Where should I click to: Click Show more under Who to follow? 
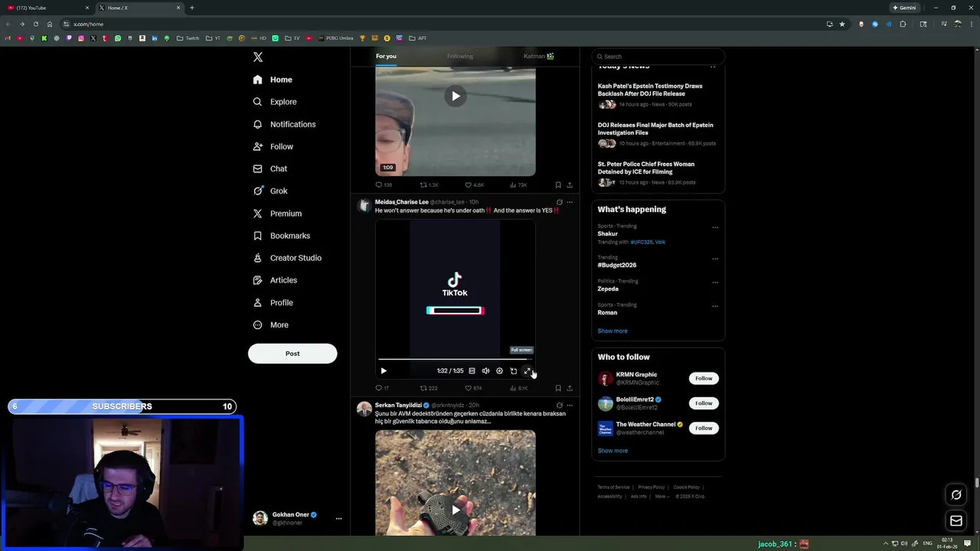[612, 451]
